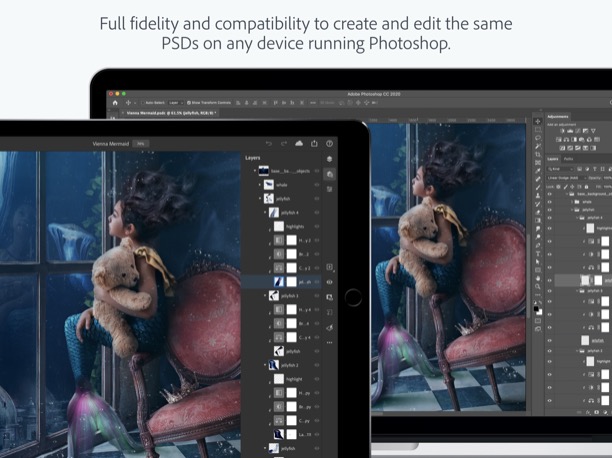
Task: Select the Adjustments panel tab on Mac
Action: tap(558, 116)
